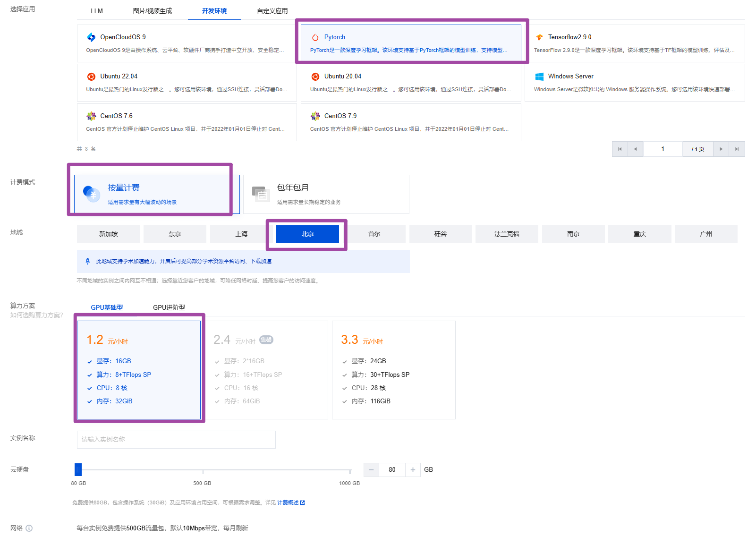
Task: Click the 1000 GB end of disk slider
Action: coord(350,471)
